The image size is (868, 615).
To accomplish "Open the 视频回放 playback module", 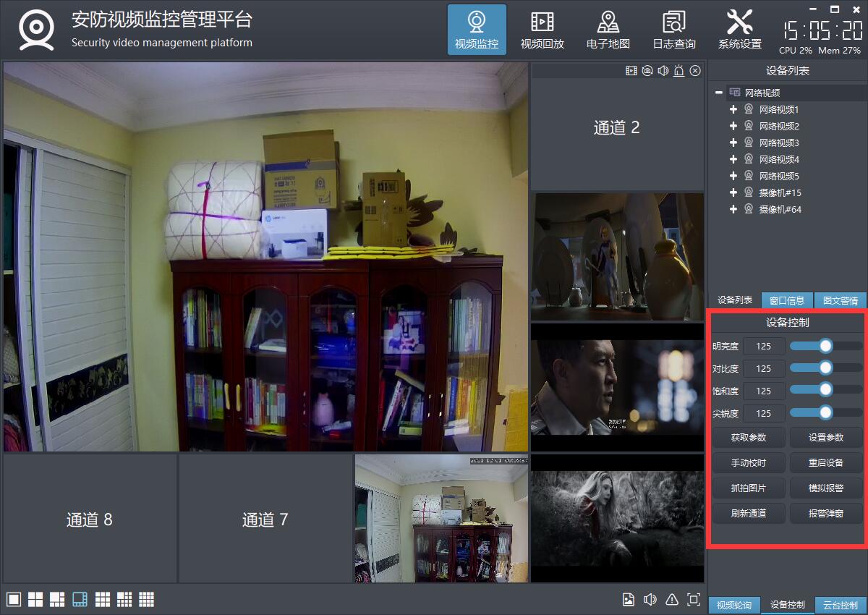I will coord(542,30).
